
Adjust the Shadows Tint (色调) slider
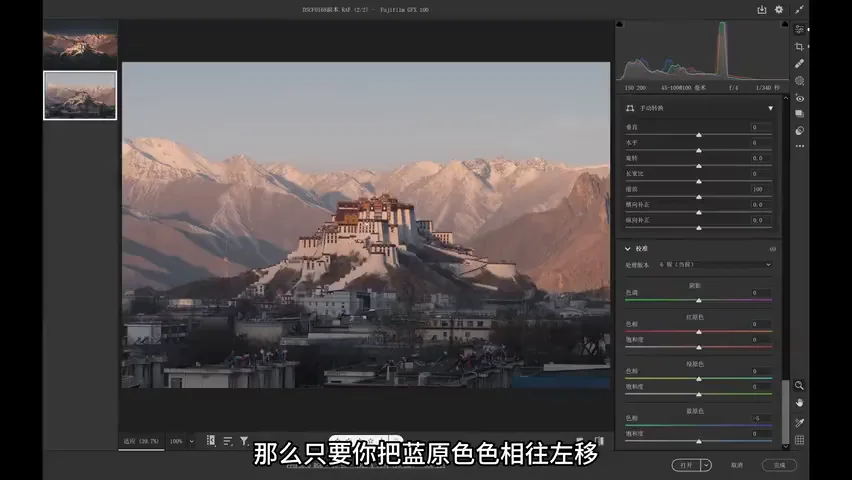tap(699, 300)
